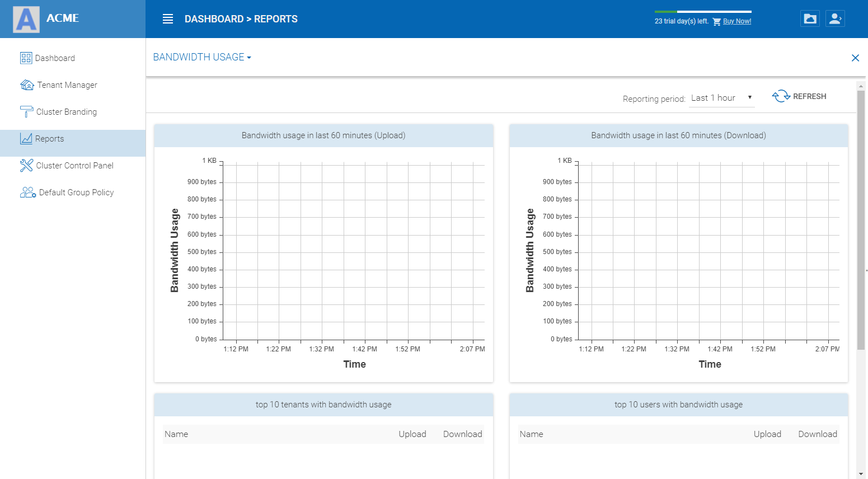Open the user account icon

pyautogui.click(x=835, y=18)
